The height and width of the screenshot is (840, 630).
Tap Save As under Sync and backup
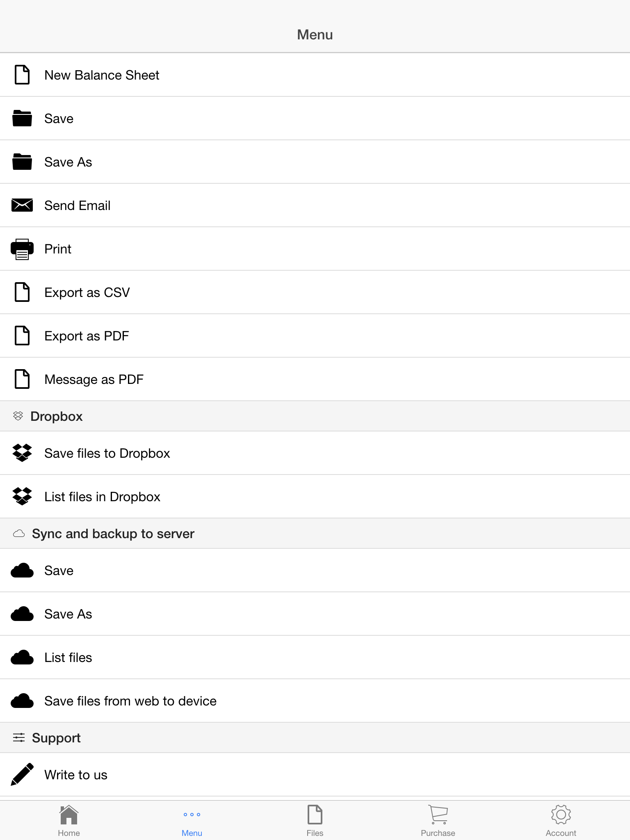point(315,614)
